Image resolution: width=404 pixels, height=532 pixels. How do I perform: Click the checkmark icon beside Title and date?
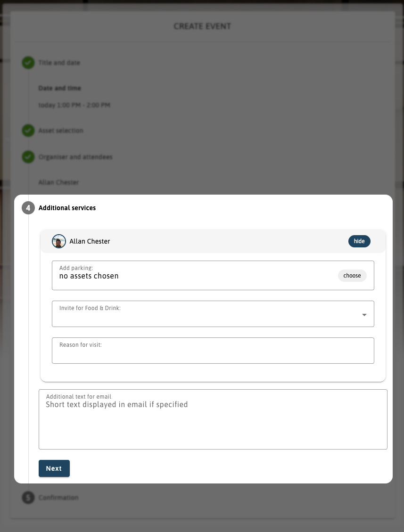click(28, 63)
